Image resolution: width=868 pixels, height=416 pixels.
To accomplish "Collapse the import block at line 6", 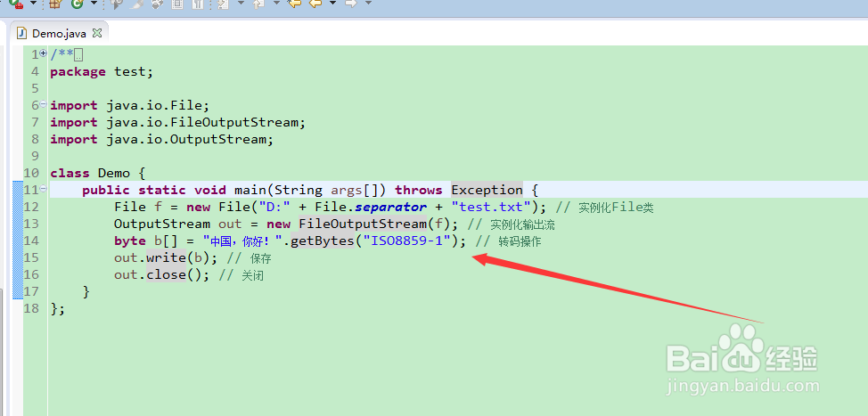I will pos(43,105).
